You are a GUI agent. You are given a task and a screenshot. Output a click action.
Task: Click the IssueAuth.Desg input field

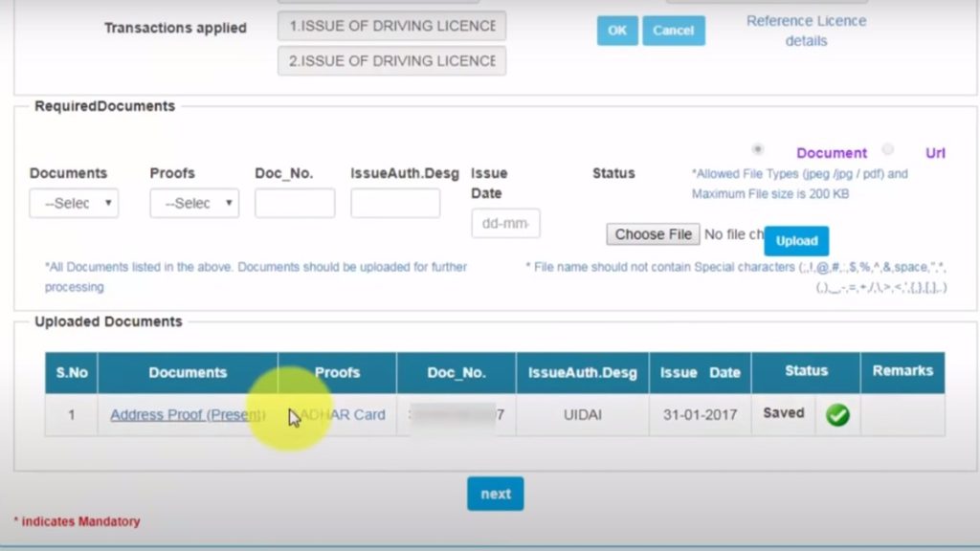coord(394,203)
